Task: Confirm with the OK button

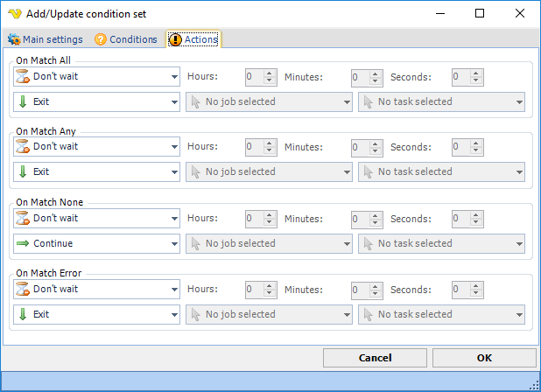Action: pyautogui.click(x=484, y=358)
